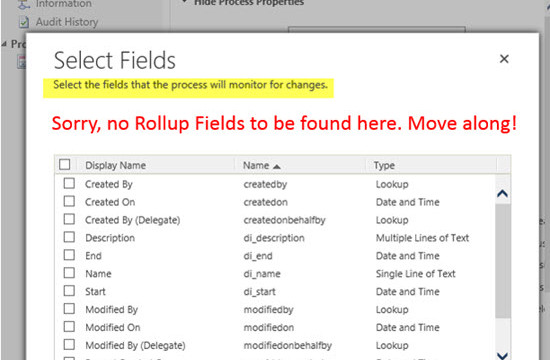This screenshot has height=360, width=550.
Task: Open the Audit History icon
Action: point(24,22)
